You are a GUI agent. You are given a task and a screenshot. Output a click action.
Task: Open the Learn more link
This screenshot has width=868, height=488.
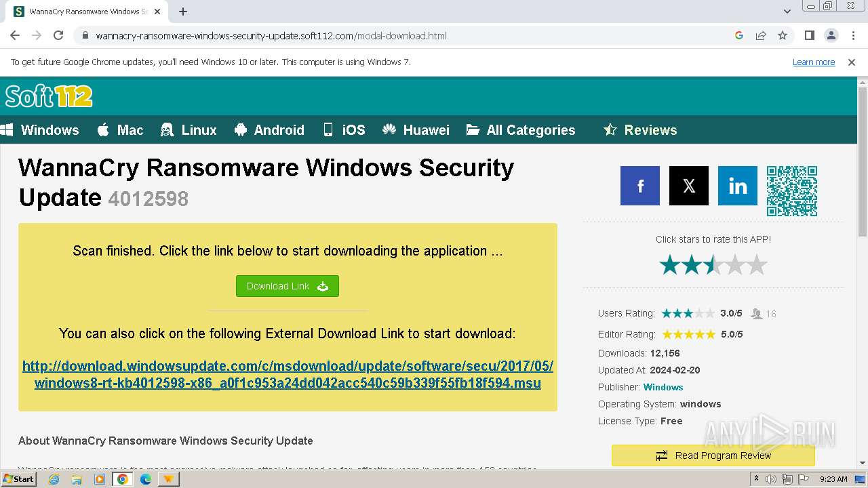(x=814, y=62)
